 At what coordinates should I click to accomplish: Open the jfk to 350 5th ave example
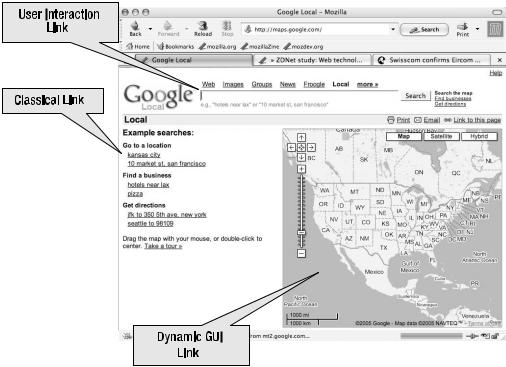click(167, 215)
